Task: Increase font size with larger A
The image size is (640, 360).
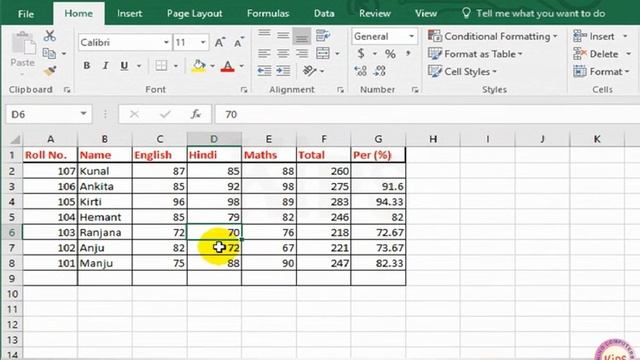Action: 220,42
